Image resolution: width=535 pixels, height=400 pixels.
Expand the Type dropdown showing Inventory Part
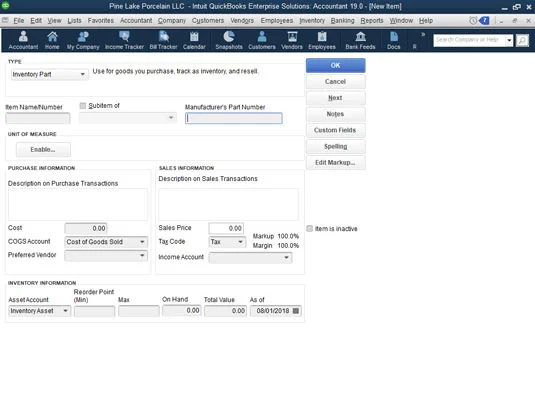pos(49,74)
